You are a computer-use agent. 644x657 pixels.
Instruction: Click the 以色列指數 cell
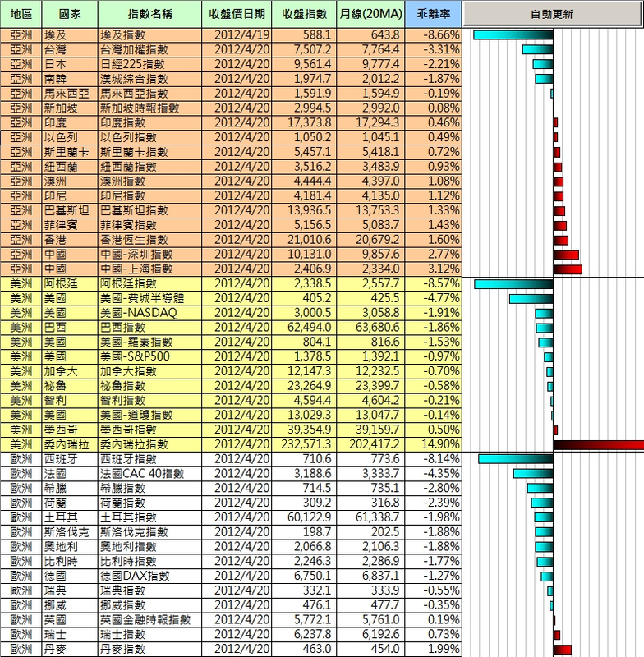149,137
